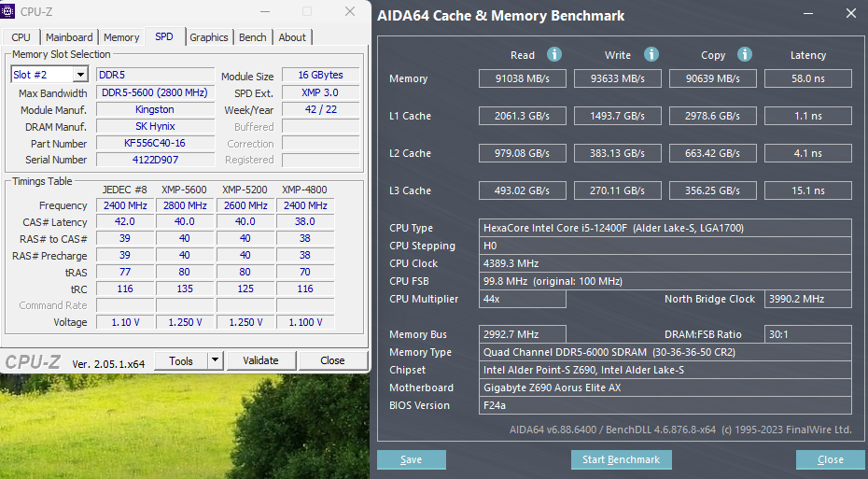This screenshot has width=868, height=479.
Task: Minimize the CPU-Z window
Action: 265,11
